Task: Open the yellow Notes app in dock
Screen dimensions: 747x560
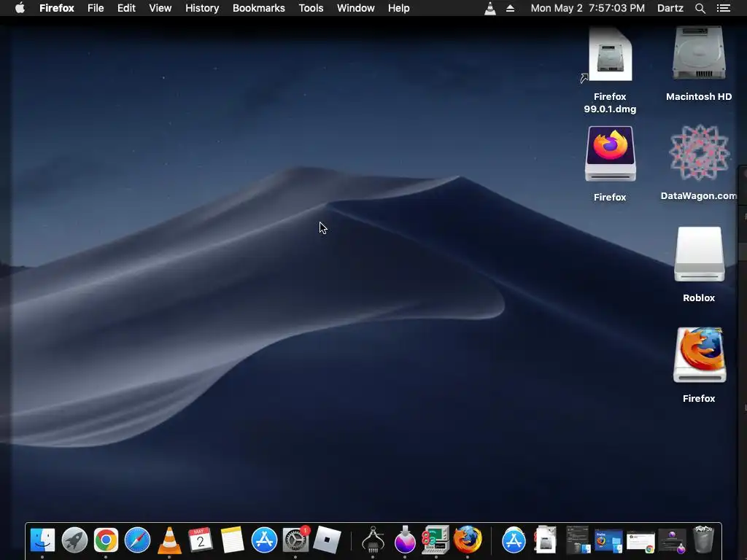Action: point(233,540)
